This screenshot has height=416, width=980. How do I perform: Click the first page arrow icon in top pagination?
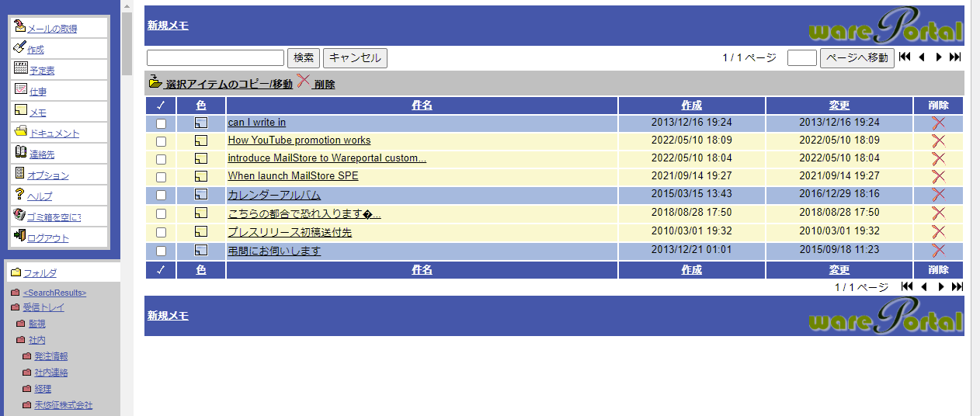pos(905,57)
